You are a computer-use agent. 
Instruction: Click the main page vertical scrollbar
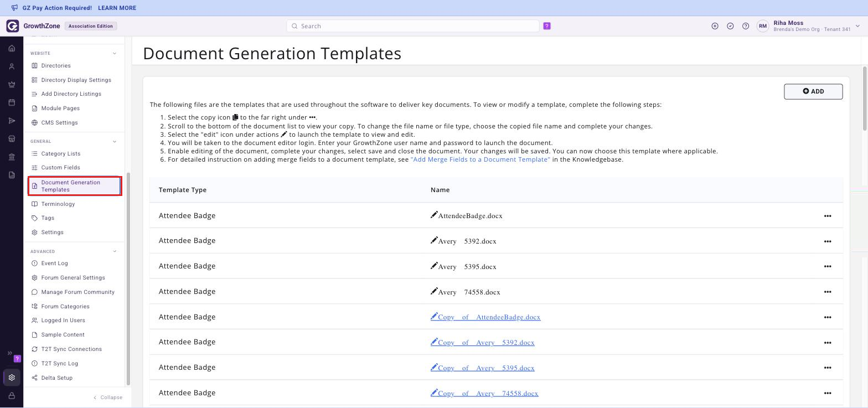click(x=865, y=99)
